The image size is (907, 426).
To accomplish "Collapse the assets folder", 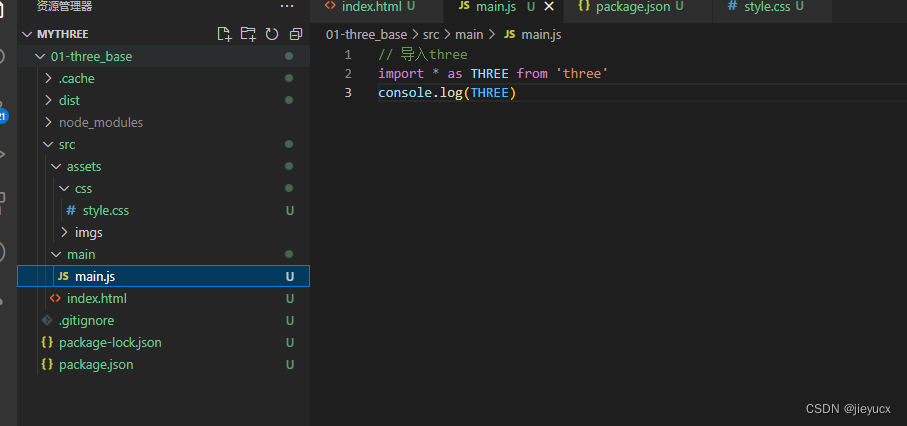I will click(x=56, y=166).
